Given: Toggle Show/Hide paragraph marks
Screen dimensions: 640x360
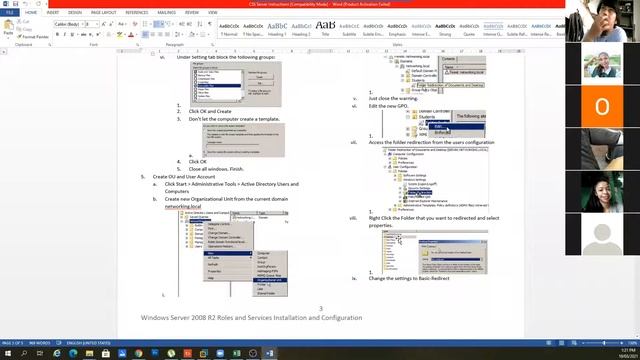Looking at the screenshot, I should coord(210,24).
